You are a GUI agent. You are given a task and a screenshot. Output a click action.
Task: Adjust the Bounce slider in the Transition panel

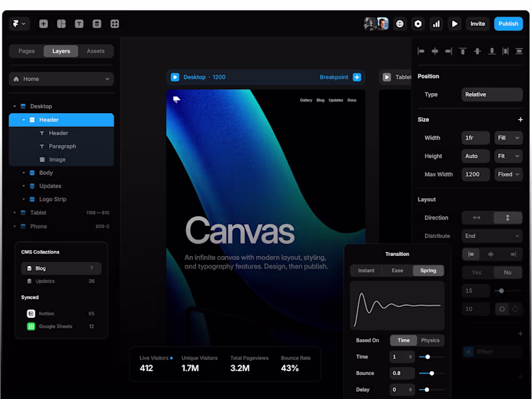(431, 373)
